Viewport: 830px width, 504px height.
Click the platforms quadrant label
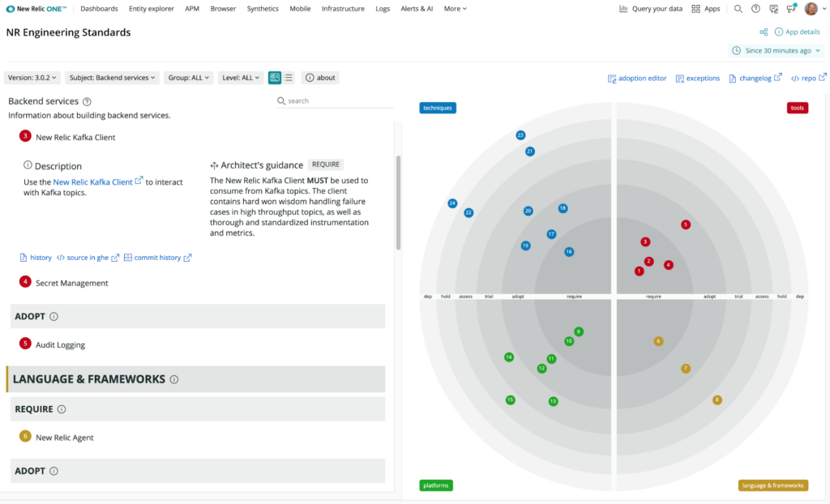(436, 485)
